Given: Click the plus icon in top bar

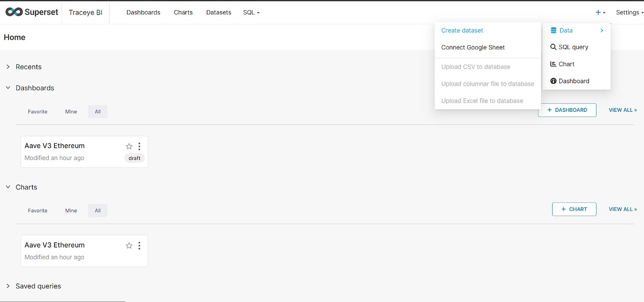Looking at the screenshot, I should coord(598,12).
